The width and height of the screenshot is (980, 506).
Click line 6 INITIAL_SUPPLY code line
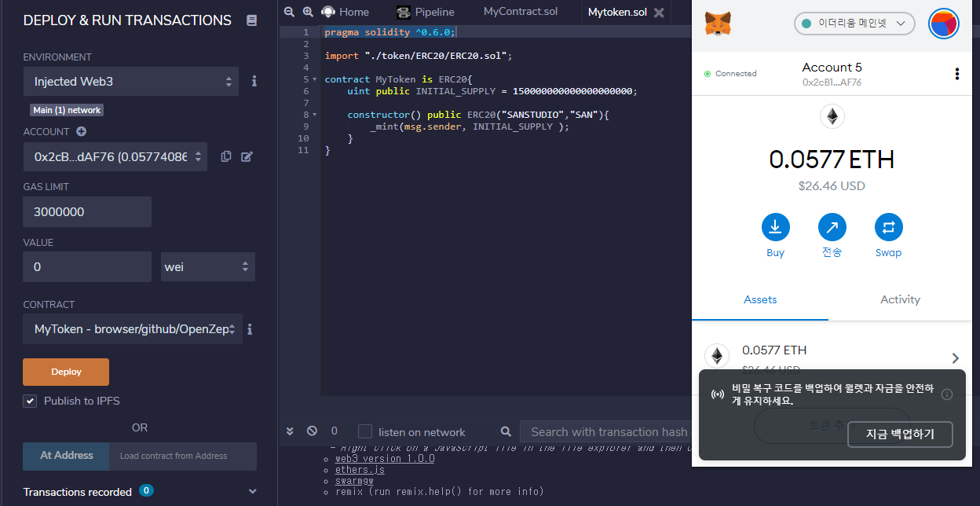(492, 91)
